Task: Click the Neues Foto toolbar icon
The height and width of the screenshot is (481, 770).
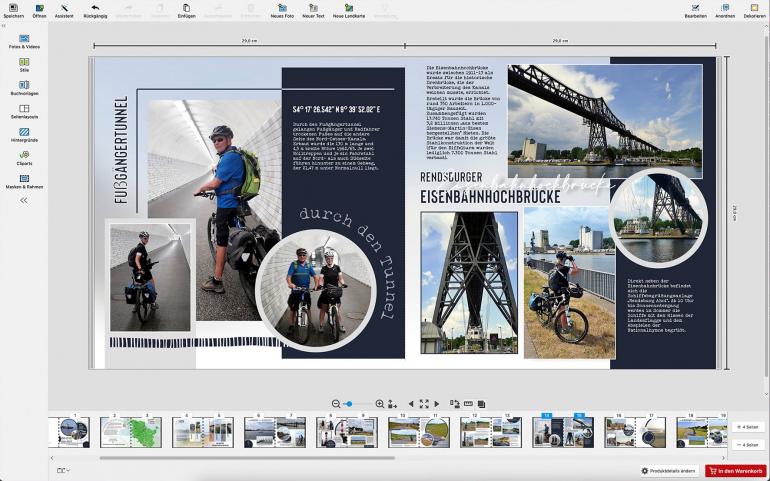Action: tap(283, 9)
